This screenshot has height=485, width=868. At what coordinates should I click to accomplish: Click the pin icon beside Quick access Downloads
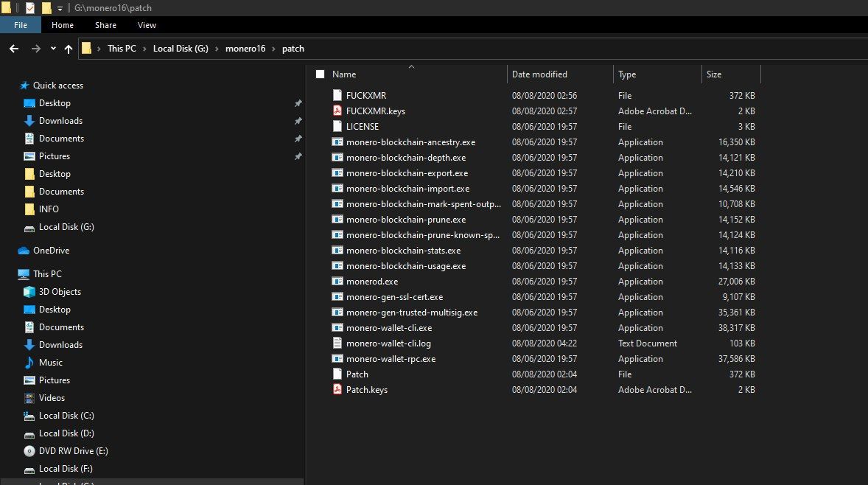298,121
